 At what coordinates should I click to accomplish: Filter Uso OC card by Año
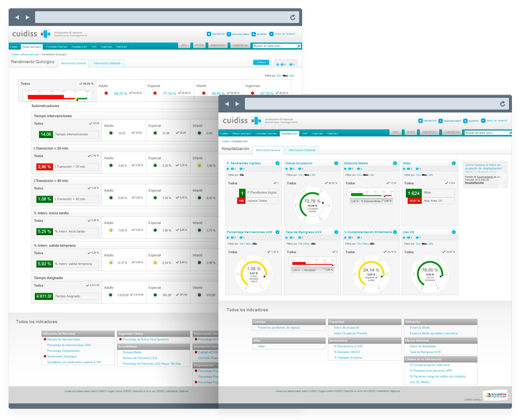click(x=431, y=244)
